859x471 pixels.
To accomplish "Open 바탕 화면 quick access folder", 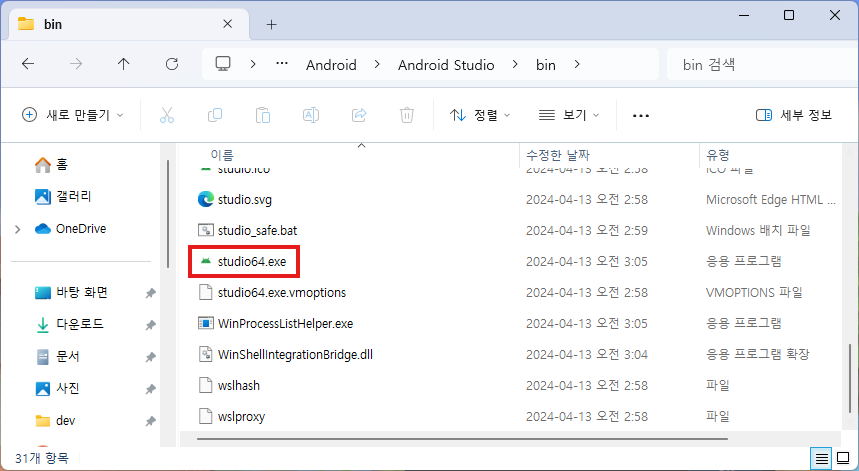I will (71, 292).
